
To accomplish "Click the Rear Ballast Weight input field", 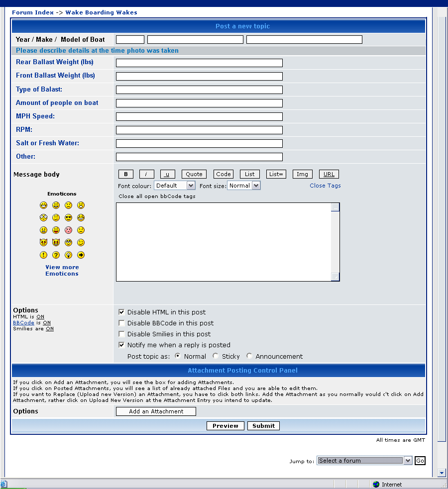I will [199, 63].
